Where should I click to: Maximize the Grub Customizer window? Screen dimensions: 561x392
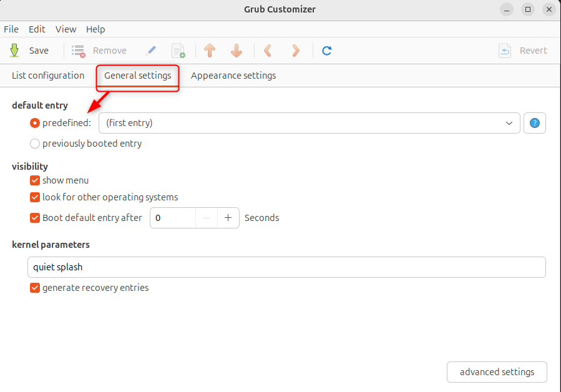click(x=528, y=9)
